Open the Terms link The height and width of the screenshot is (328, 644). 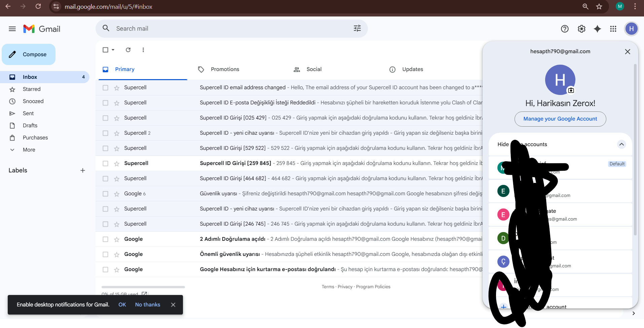coord(328,287)
